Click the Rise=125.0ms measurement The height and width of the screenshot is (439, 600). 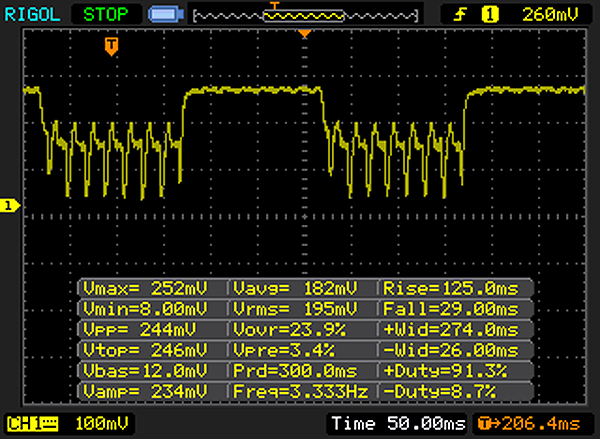[x=451, y=288]
